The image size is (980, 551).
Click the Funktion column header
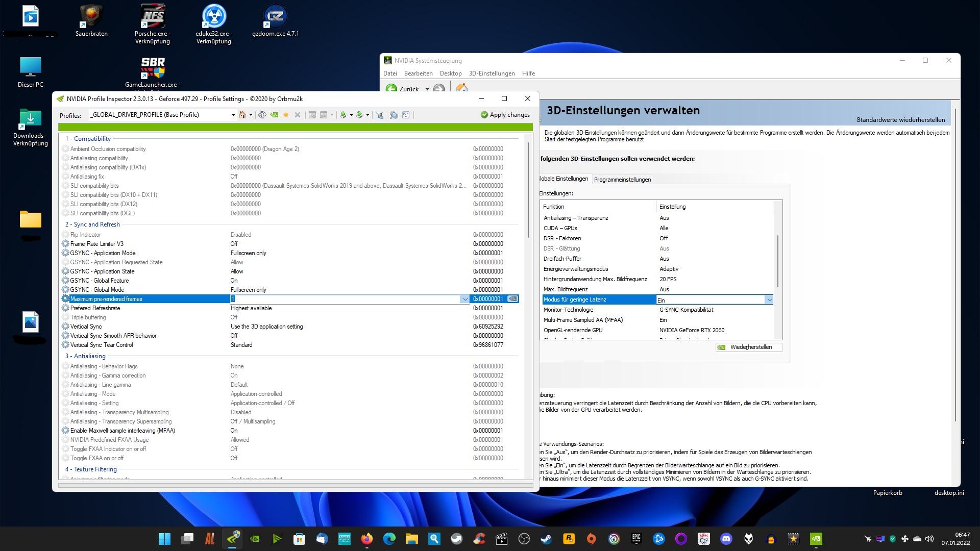click(x=598, y=207)
